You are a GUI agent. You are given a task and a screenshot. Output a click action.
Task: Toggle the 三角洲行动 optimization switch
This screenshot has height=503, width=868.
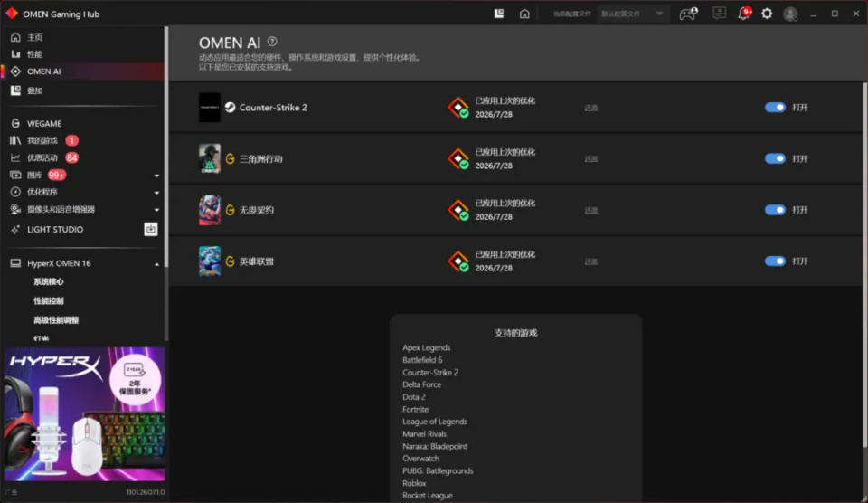(x=775, y=158)
